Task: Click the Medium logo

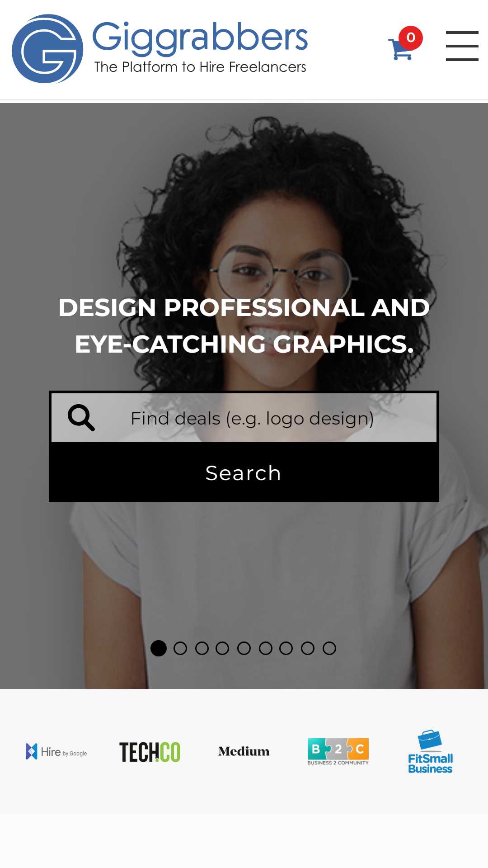Action: click(x=244, y=751)
